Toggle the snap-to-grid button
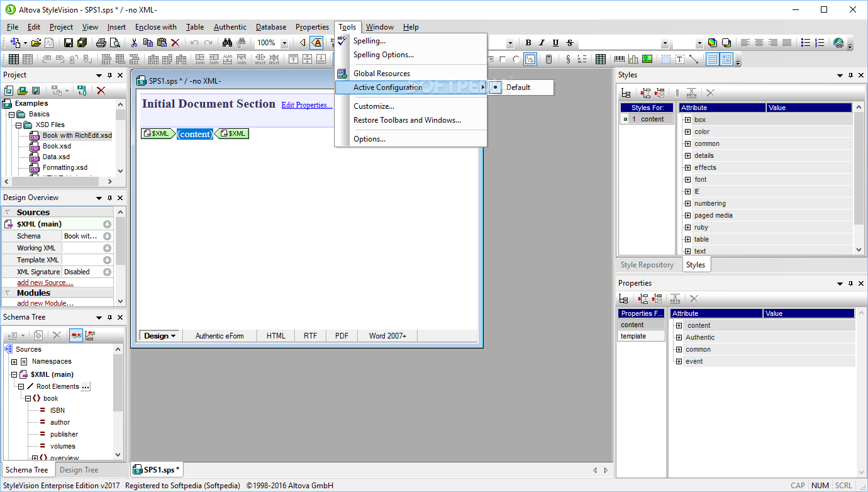 [726, 59]
